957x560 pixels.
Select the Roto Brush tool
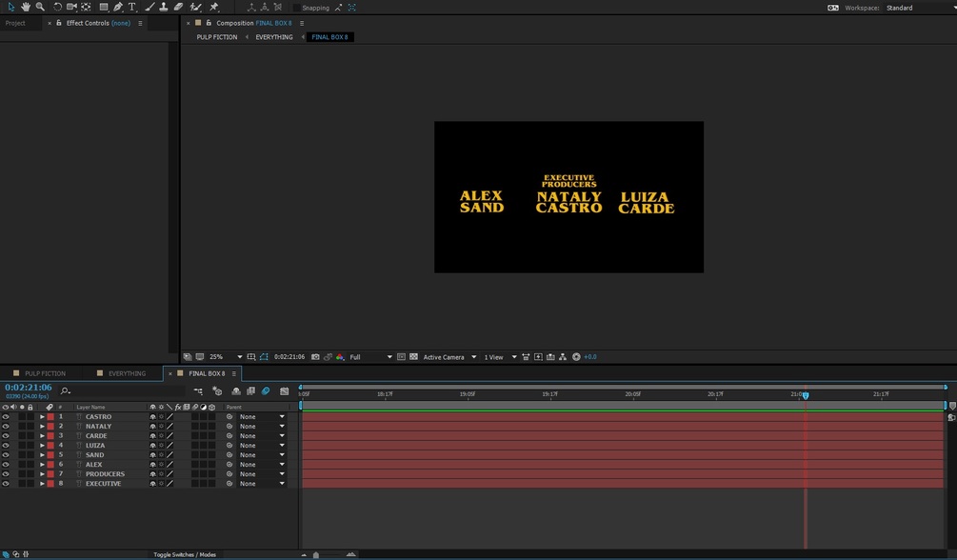click(x=195, y=8)
